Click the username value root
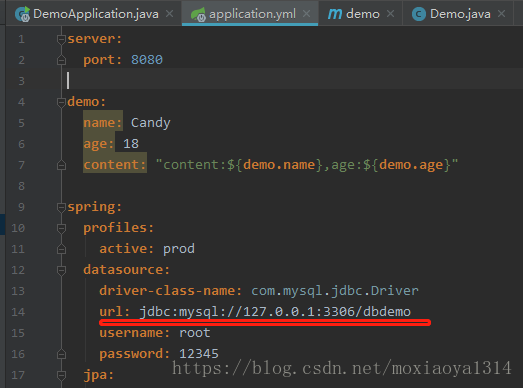The image size is (523, 388). click(x=195, y=333)
